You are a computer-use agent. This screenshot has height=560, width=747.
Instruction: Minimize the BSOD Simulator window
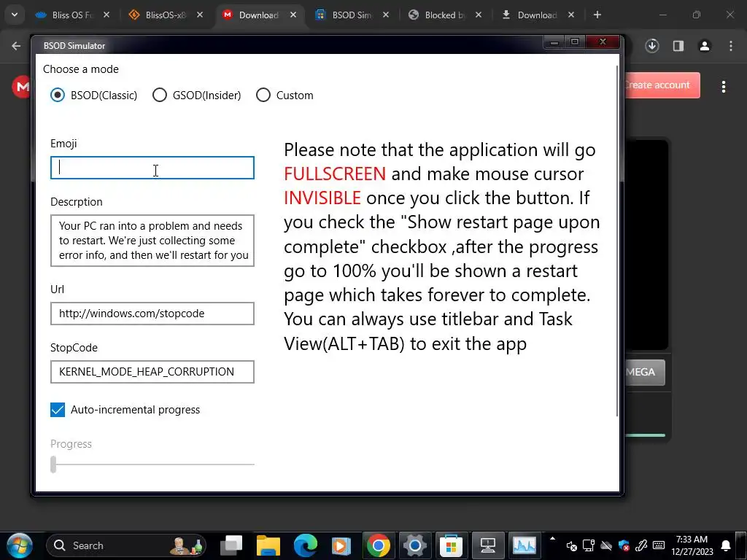[554, 42]
